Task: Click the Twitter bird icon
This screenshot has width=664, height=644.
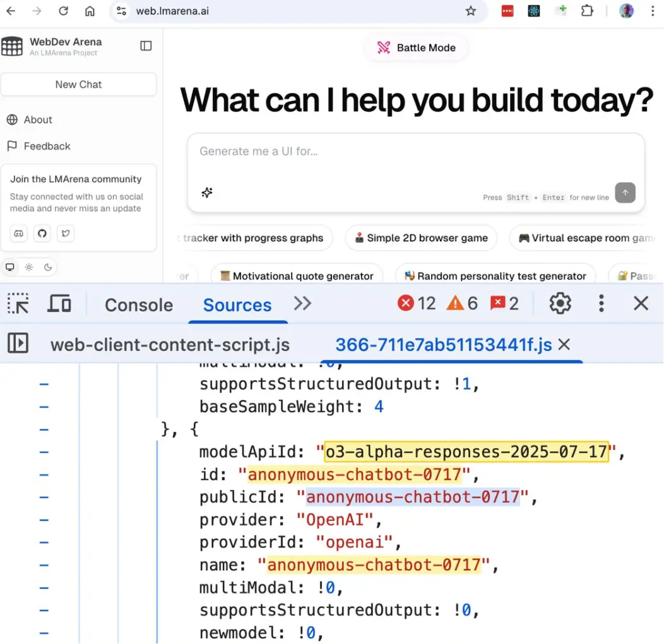Action: [x=65, y=234]
